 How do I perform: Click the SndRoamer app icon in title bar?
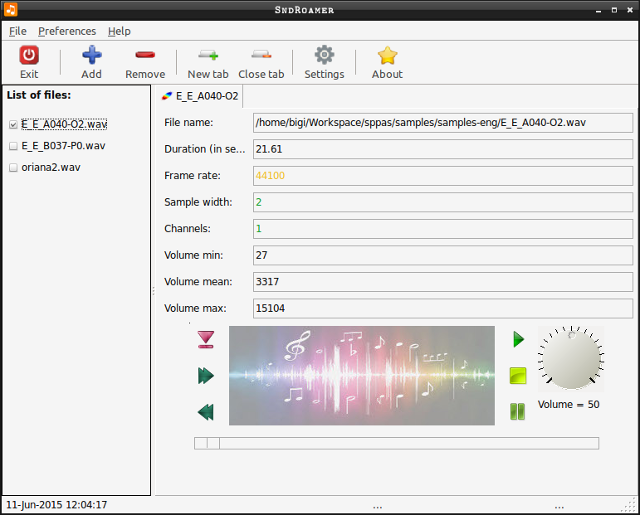(10, 10)
